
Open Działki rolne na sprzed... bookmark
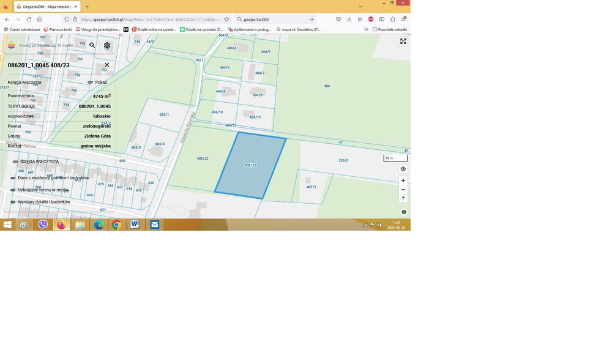(x=154, y=29)
